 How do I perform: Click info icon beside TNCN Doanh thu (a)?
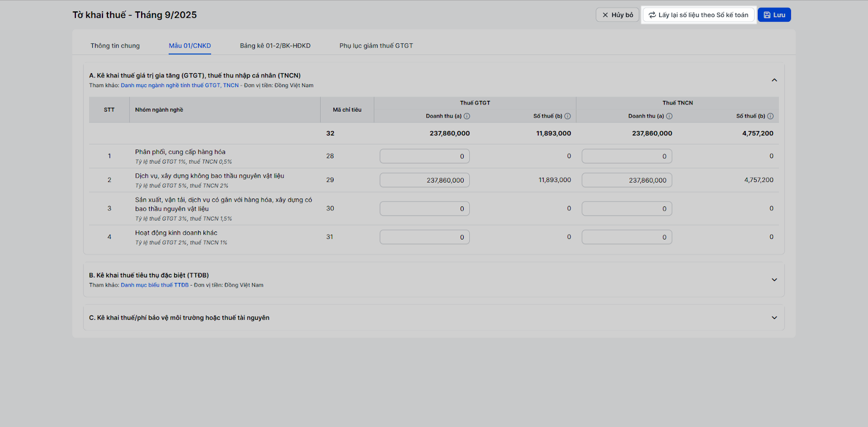[x=669, y=116]
